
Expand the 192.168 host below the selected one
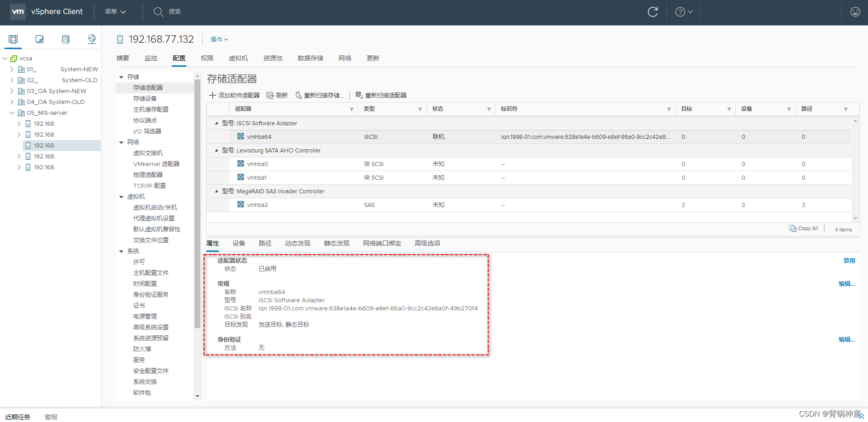pyautogui.click(x=19, y=156)
